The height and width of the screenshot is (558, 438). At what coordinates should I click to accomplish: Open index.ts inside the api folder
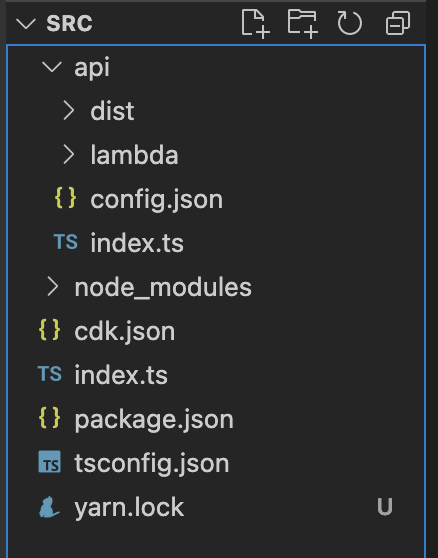tap(137, 243)
